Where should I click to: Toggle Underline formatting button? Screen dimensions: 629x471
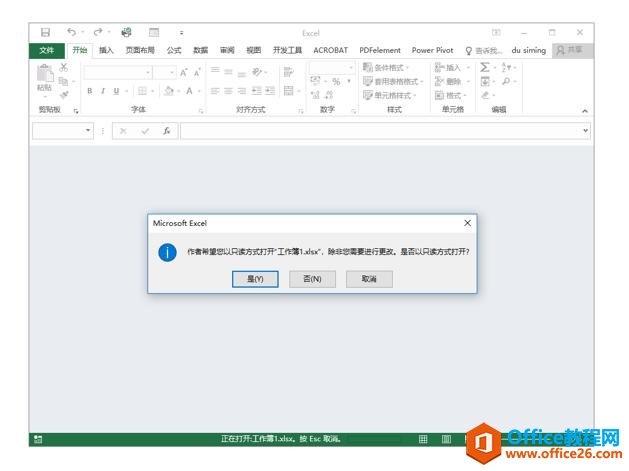(116, 91)
